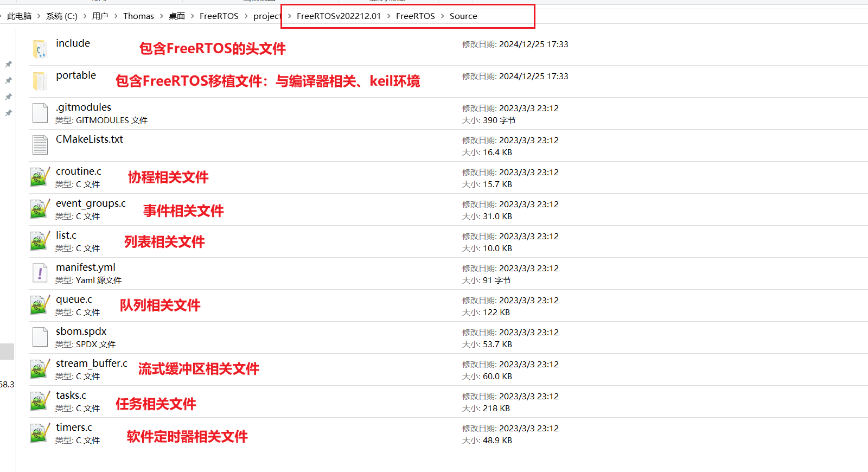Image resolution: width=868 pixels, height=472 pixels.
Task: Go to 用户 in breadcrumb path
Action: (100, 16)
